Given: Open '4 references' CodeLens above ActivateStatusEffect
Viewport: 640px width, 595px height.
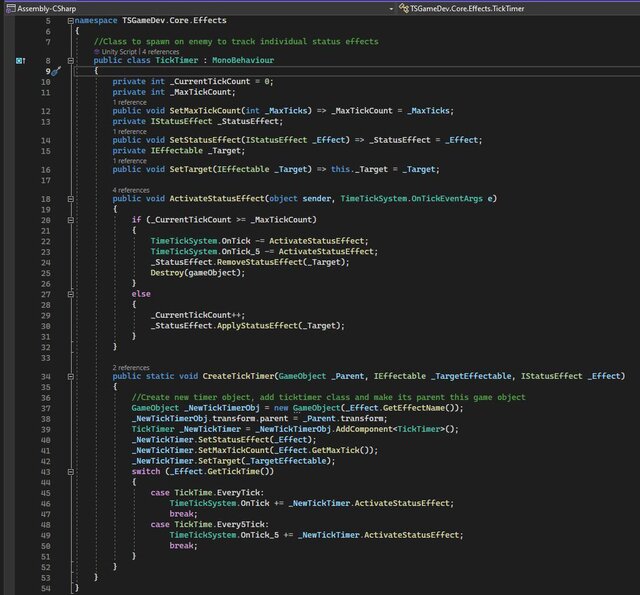Looking at the screenshot, I should click(131, 190).
